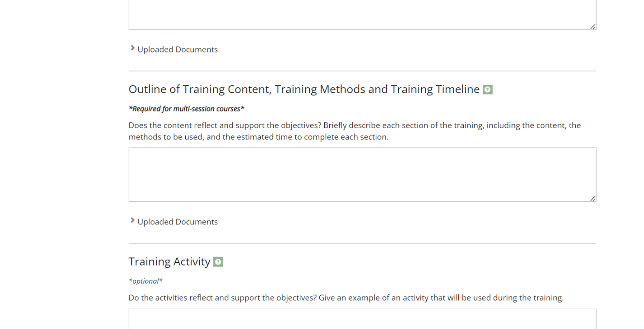The image size is (644, 329).
Task: Click inside the partially visible top text area
Action: [362, 14]
